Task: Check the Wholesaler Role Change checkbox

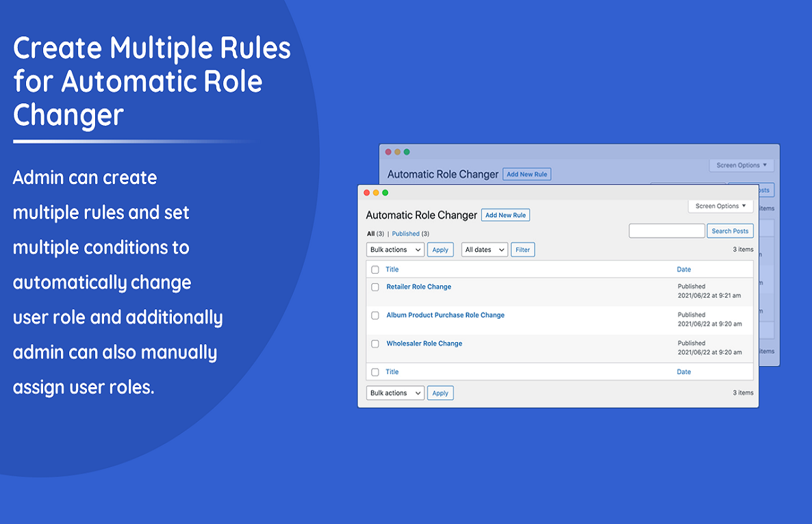Action: pyautogui.click(x=375, y=343)
